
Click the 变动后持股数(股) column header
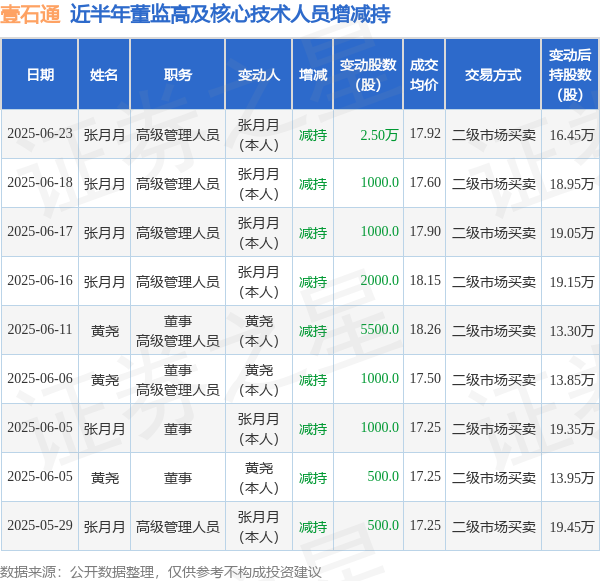(x=570, y=75)
